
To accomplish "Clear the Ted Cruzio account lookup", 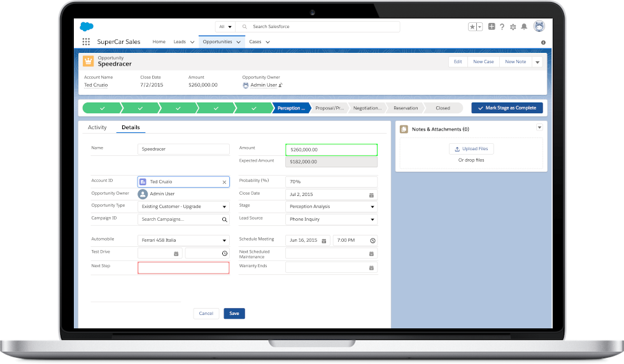I will coord(224,182).
